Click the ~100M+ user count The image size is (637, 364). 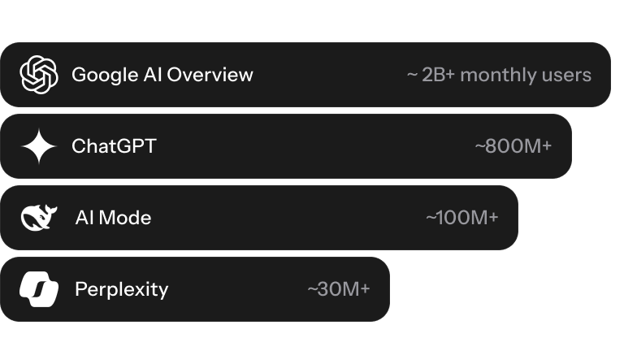tap(461, 218)
